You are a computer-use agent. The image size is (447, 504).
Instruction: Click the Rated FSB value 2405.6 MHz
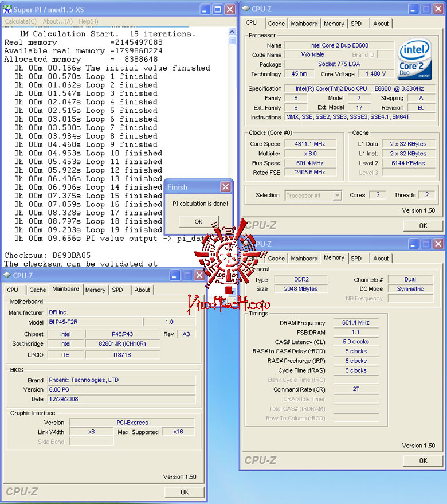(x=310, y=172)
